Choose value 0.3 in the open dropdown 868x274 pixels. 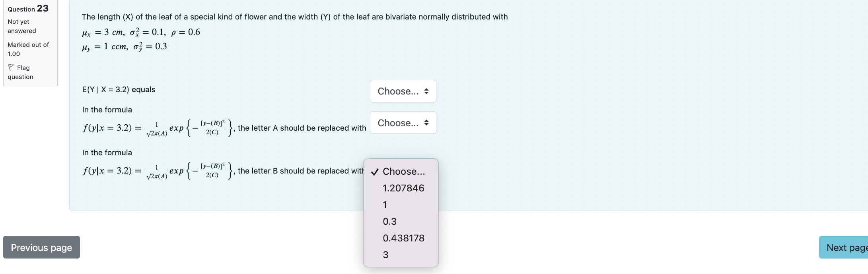pos(389,221)
